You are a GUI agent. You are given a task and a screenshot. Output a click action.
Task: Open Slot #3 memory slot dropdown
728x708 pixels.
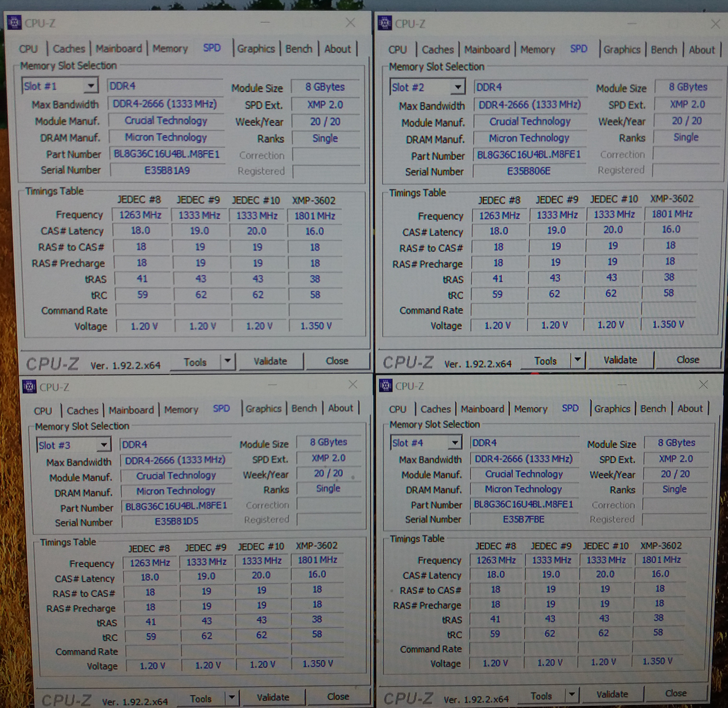click(104, 445)
